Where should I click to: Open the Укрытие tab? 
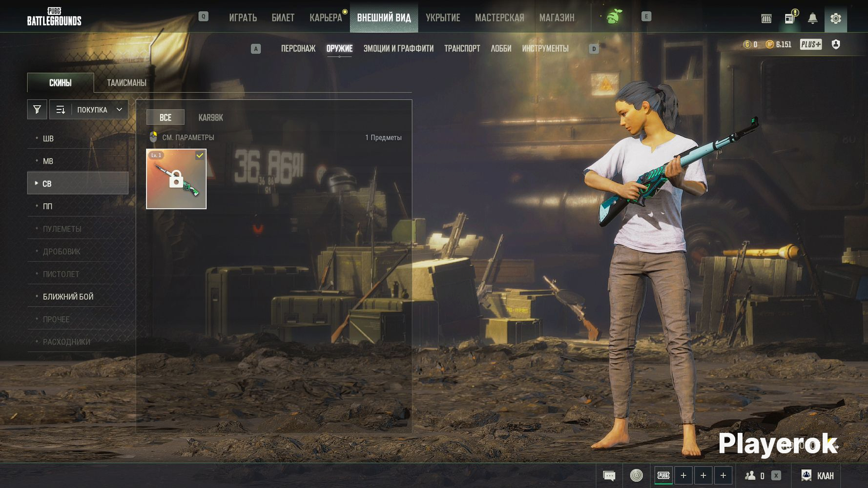pos(443,18)
